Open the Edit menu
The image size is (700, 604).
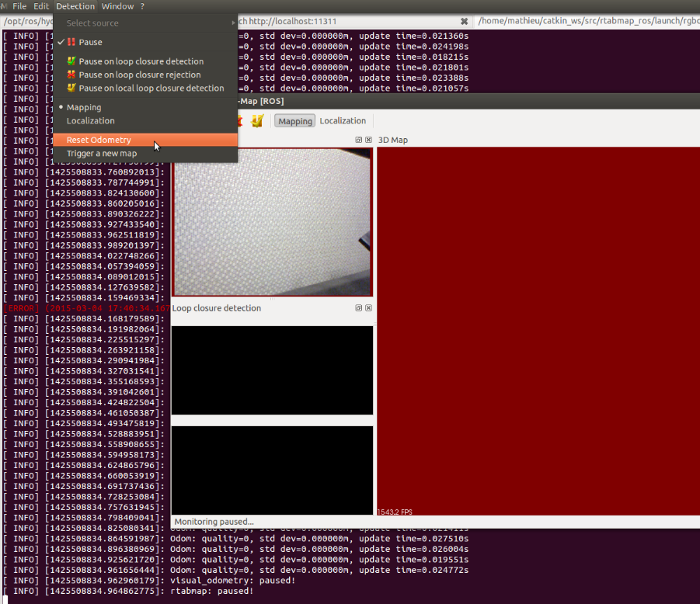[41, 6]
